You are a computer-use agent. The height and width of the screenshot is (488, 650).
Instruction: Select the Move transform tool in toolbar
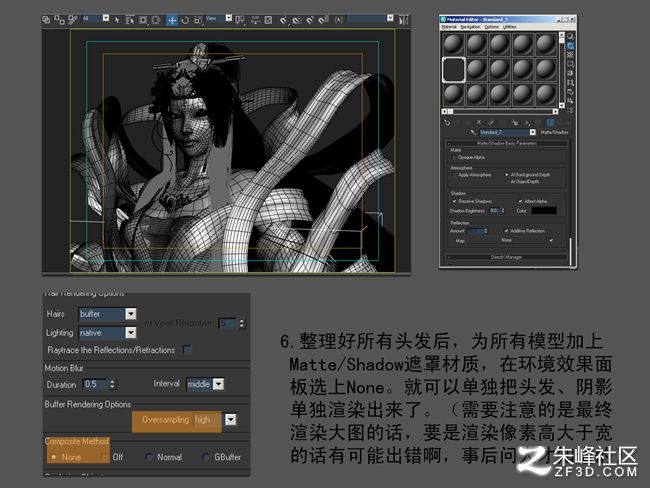pos(172,20)
